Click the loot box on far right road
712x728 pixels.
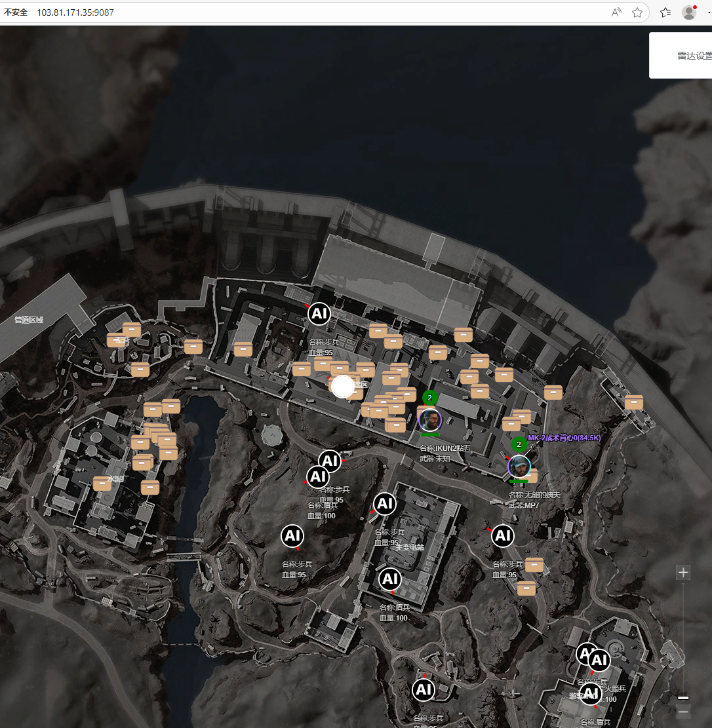(x=633, y=402)
